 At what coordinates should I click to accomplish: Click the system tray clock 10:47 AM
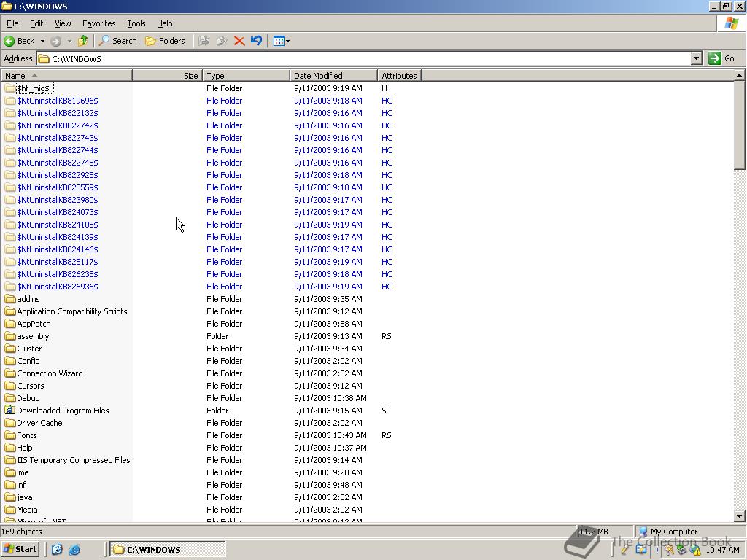723,550
